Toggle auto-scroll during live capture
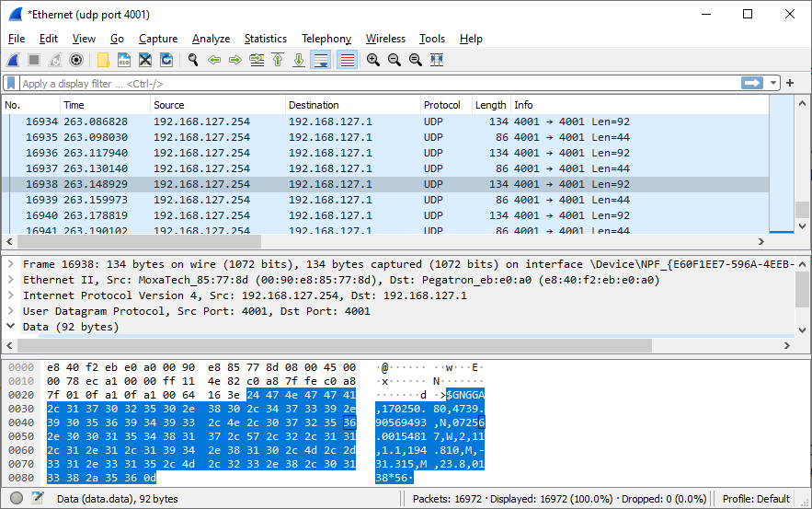 point(321,60)
